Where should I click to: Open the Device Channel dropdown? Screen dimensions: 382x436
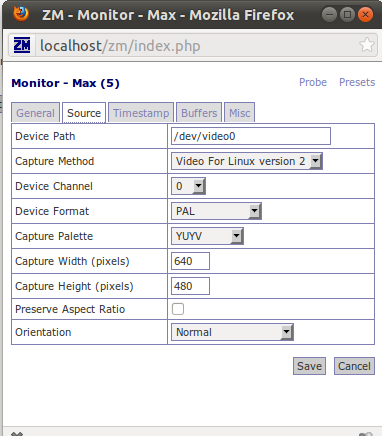188,186
